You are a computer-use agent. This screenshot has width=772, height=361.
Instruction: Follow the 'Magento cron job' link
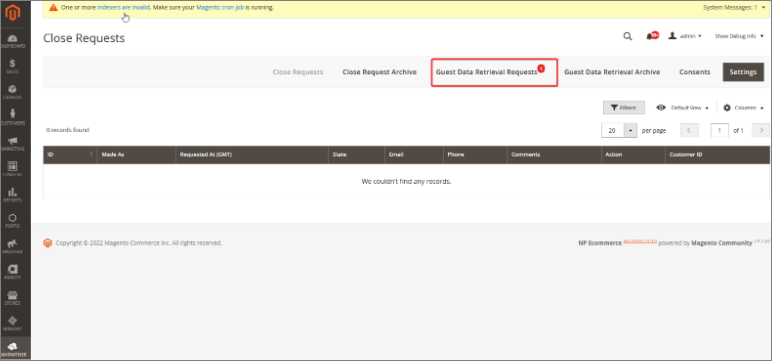pos(220,7)
